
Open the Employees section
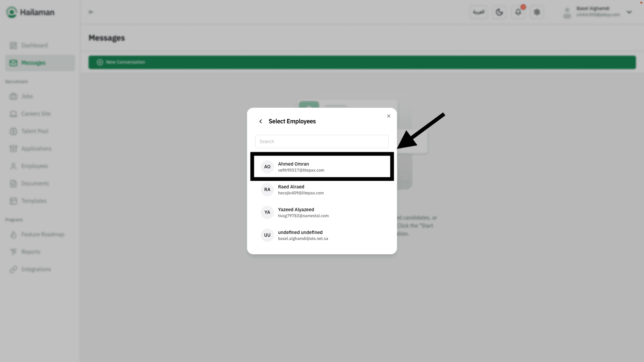34,166
